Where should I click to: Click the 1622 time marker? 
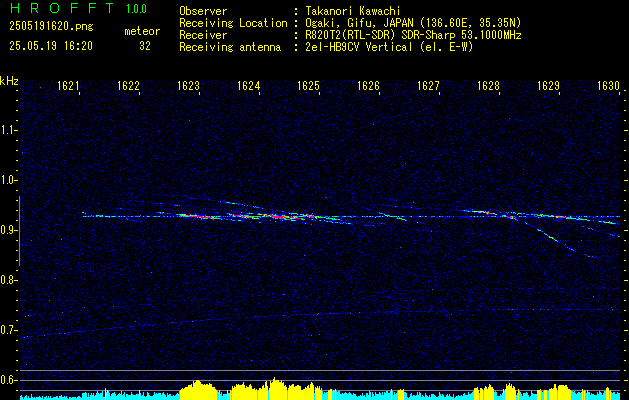(128, 86)
